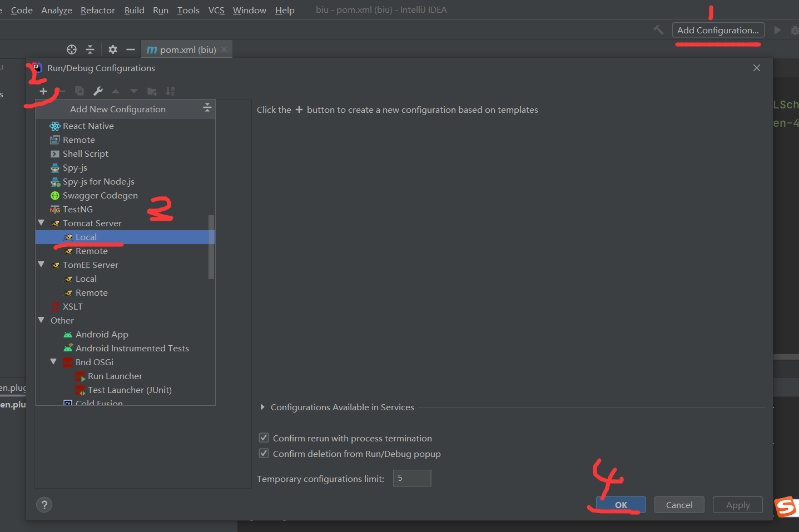Click the Expand/Collapse All icon in Project panel
This screenshot has width=799, height=532.
click(90, 49)
